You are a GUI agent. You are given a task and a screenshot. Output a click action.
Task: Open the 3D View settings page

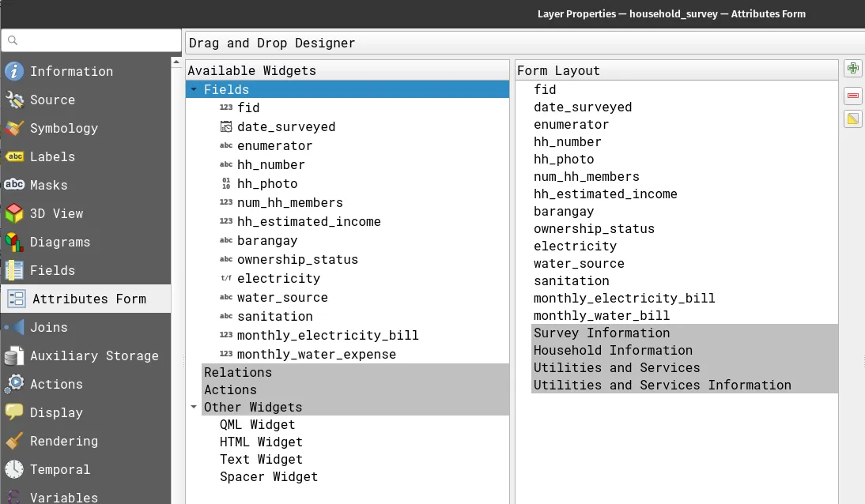(x=56, y=213)
